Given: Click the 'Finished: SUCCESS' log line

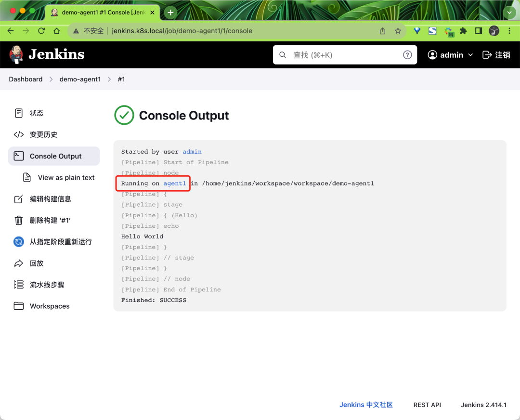Looking at the screenshot, I should [154, 300].
